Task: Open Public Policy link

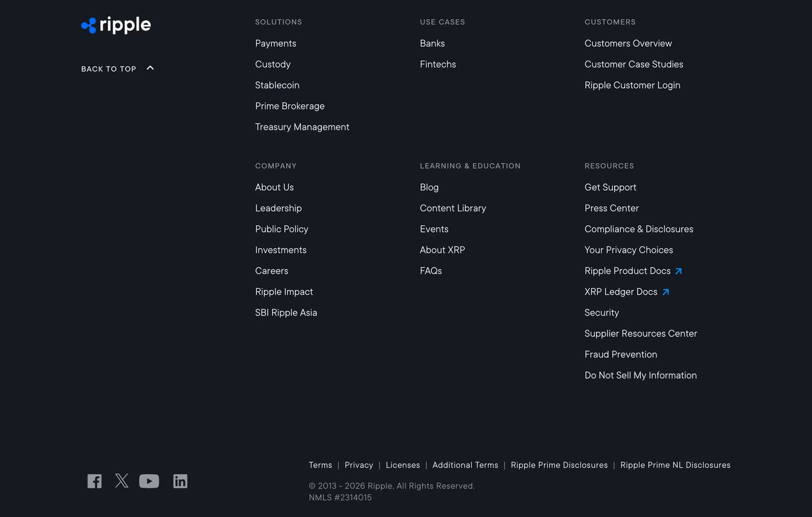Action: click(x=282, y=229)
